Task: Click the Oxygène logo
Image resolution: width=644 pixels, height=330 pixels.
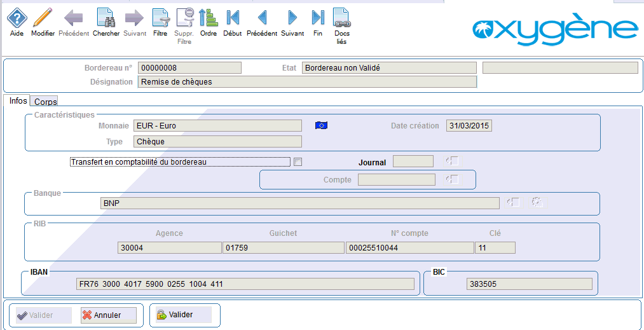Action: pyautogui.click(x=555, y=31)
